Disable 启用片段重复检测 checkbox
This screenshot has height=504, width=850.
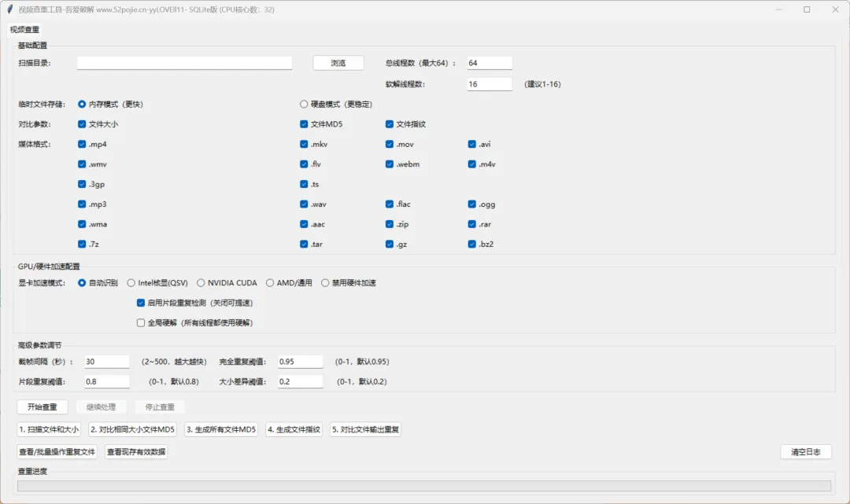click(141, 303)
